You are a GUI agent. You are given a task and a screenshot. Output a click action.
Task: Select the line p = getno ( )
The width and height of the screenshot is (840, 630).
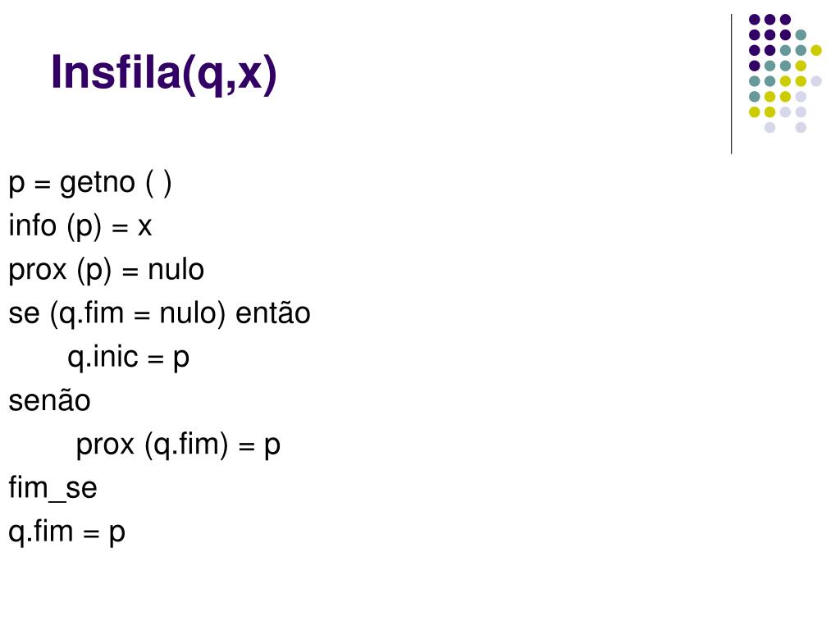pyautogui.click(x=90, y=185)
